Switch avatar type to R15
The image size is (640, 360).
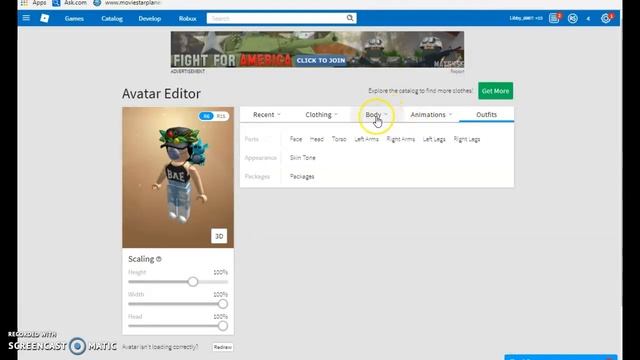[x=221, y=116]
